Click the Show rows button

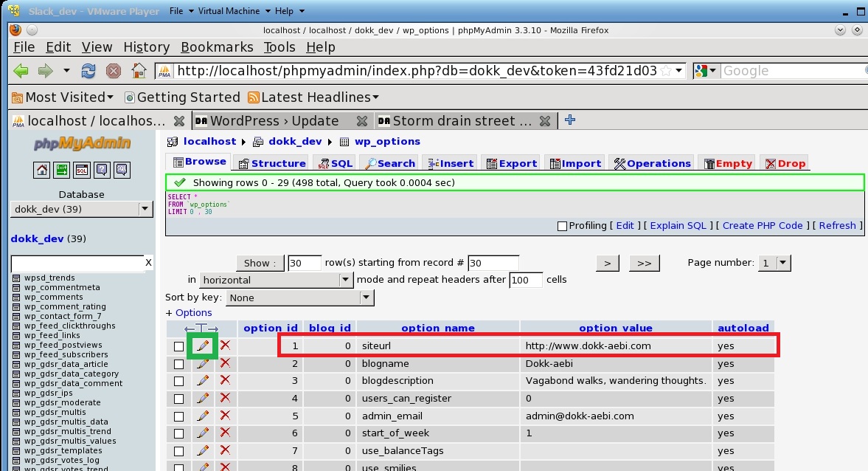tap(260, 263)
